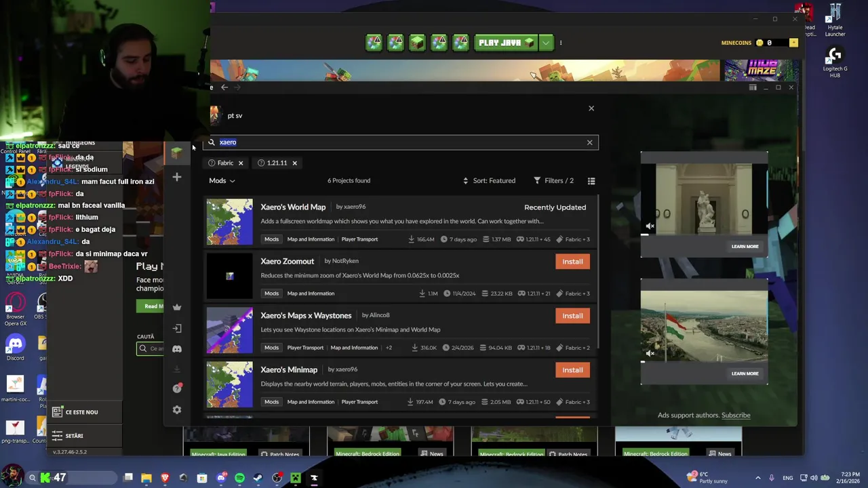Screen dimensions: 868x488
Task: Unmute the bottom flag advertisement video
Action: 650,353
